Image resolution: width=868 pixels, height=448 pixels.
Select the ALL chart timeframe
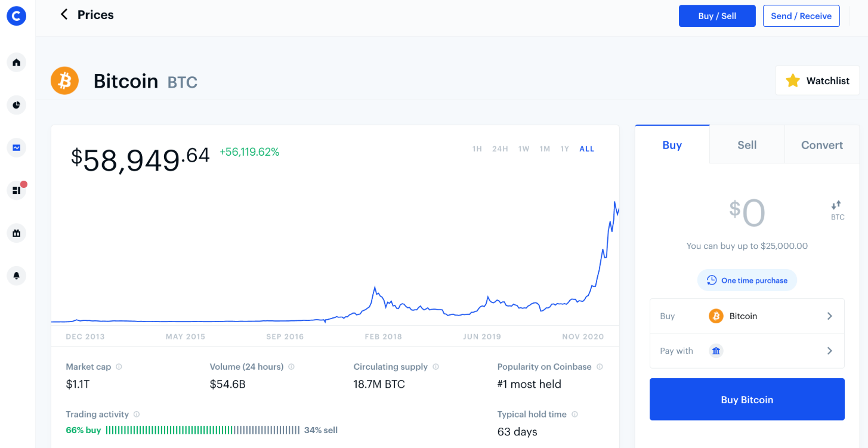[x=586, y=149]
